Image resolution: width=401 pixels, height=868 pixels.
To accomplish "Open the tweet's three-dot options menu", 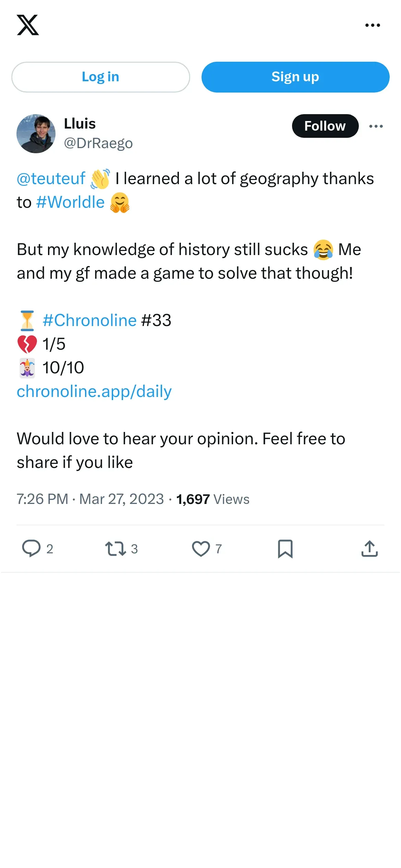I will (376, 126).
